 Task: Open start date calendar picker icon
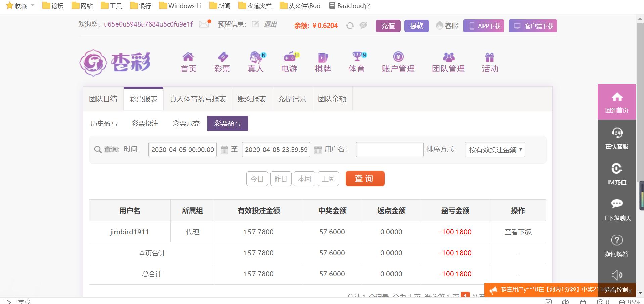point(224,150)
